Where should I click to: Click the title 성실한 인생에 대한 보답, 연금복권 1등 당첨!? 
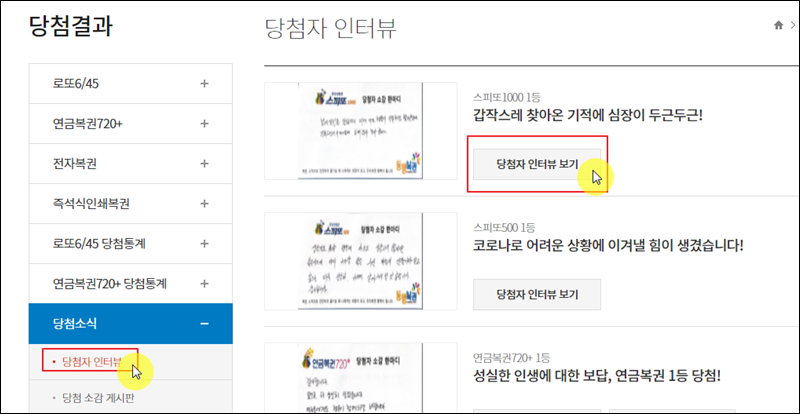[596, 376]
